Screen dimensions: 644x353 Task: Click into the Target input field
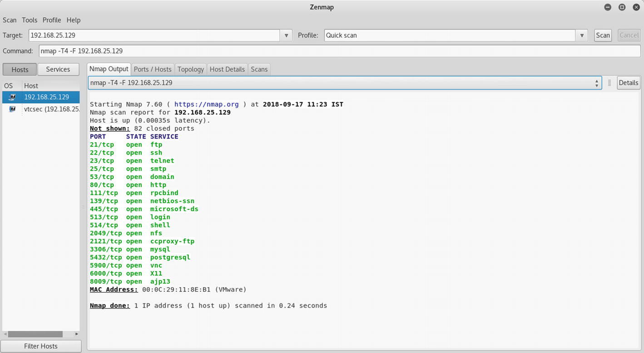154,35
